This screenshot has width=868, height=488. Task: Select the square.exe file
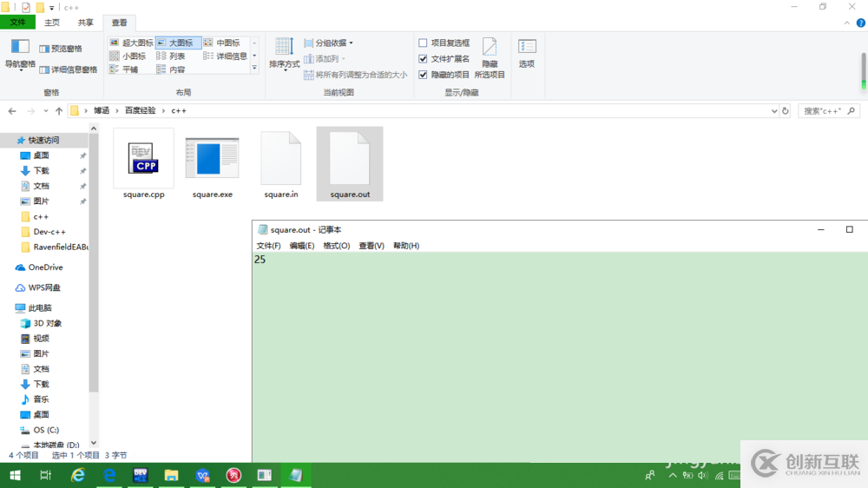pyautogui.click(x=213, y=164)
